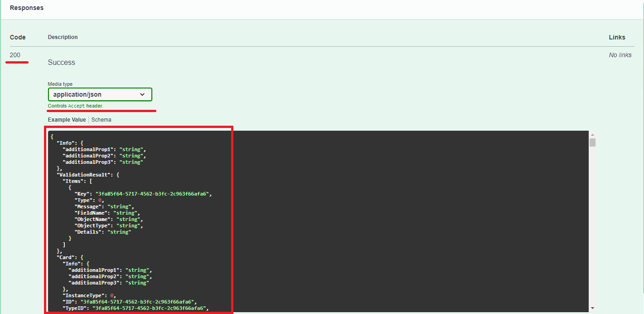644x314 pixels.
Task: Click the scroll up arrow of code block
Action: point(592,135)
